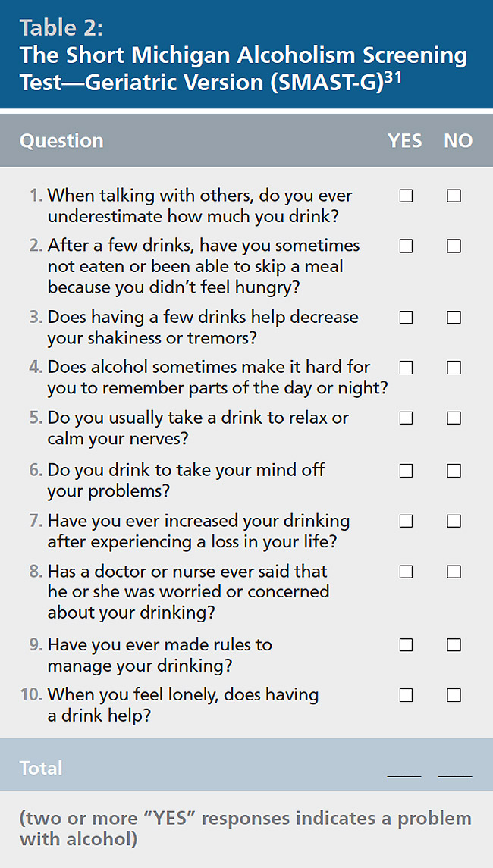
Task: Check NO for question 1 underestimate drinking
Action: tap(454, 196)
